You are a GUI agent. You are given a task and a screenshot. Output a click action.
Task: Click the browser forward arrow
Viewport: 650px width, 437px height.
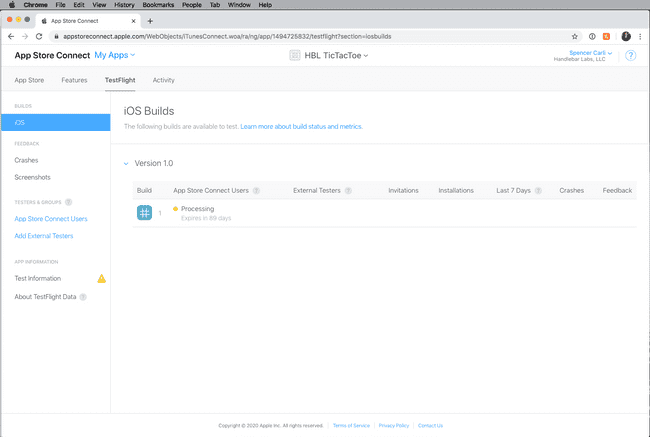(25, 36)
